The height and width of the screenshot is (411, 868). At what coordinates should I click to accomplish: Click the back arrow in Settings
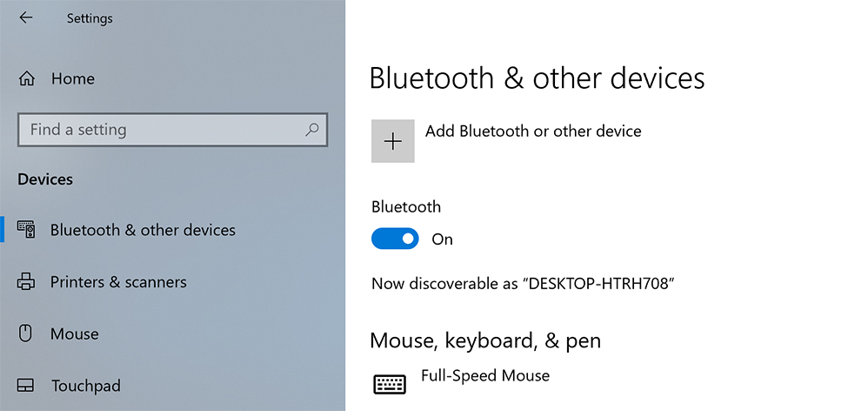[x=26, y=17]
